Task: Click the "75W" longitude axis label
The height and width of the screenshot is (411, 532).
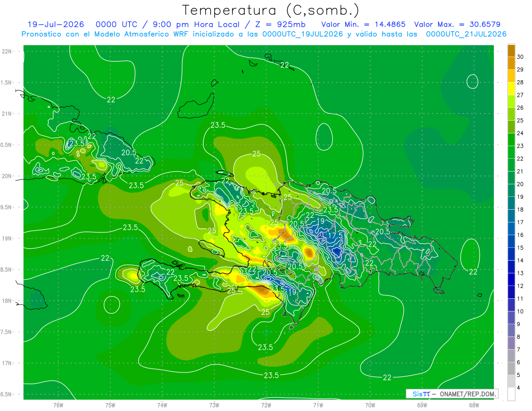Action: point(110,405)
